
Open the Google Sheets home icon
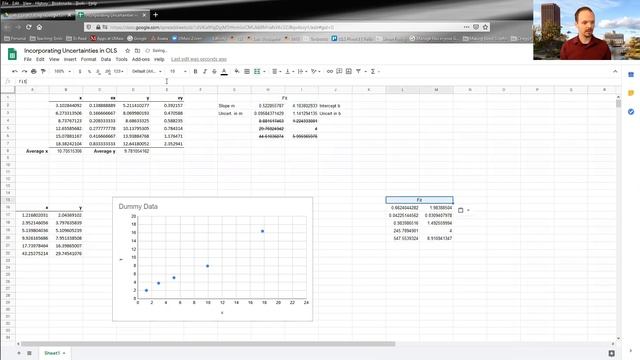click(12, 54)
